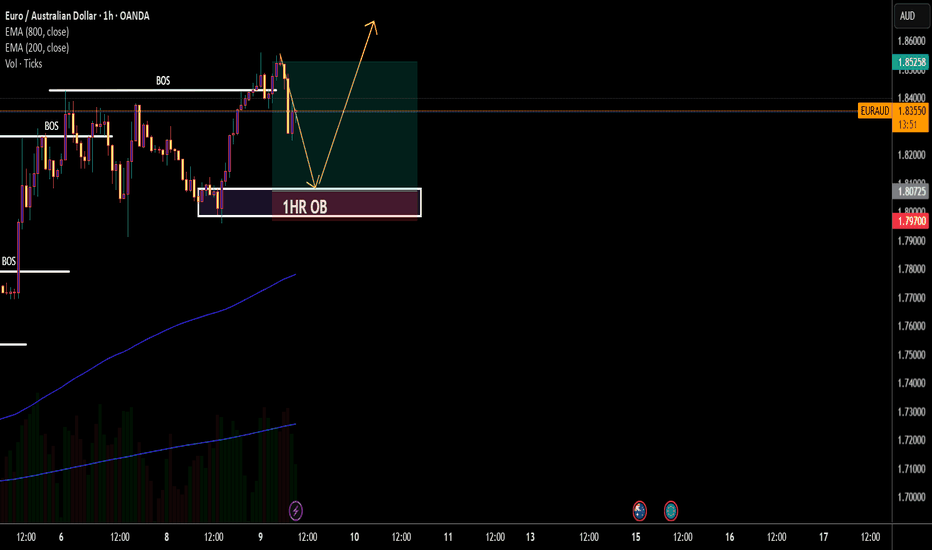Select the 1HR OB text label

tap(304, 207)
